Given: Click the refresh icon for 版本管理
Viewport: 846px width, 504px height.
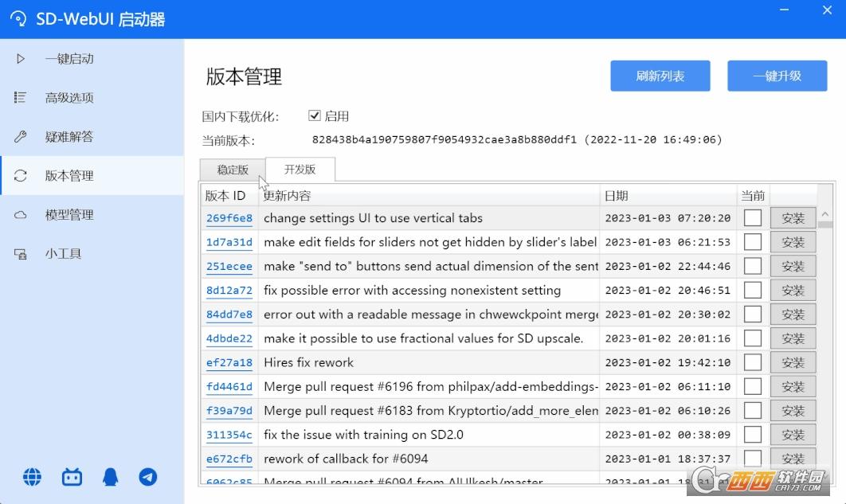Looking at the screenshot, I should 20,176.
